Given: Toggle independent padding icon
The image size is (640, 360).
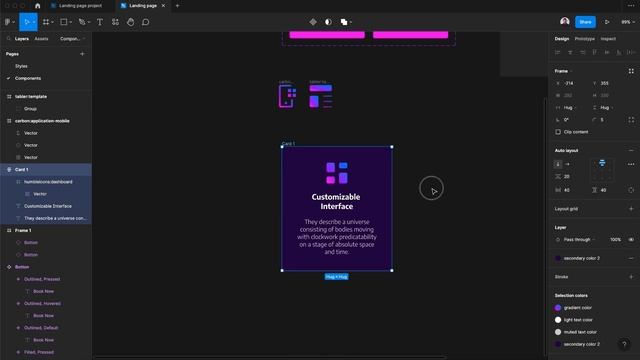Looking at the screenshot, I should pos(631,190).
